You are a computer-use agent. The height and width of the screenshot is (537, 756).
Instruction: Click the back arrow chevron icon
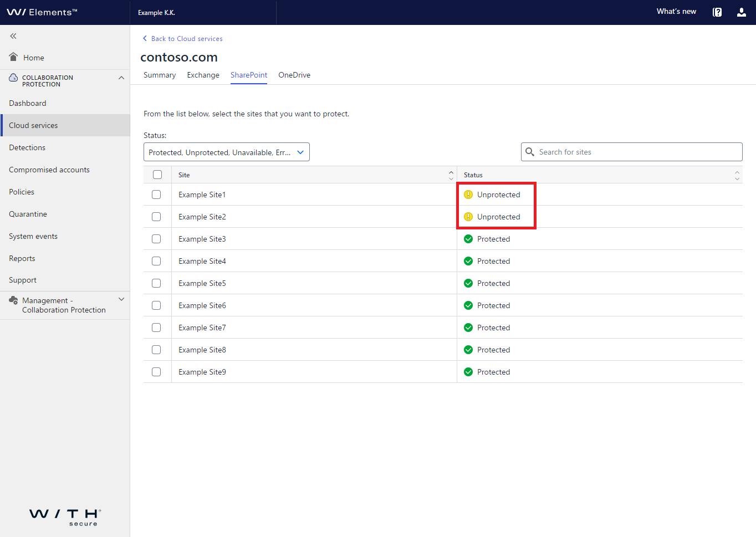click(145, 39)
